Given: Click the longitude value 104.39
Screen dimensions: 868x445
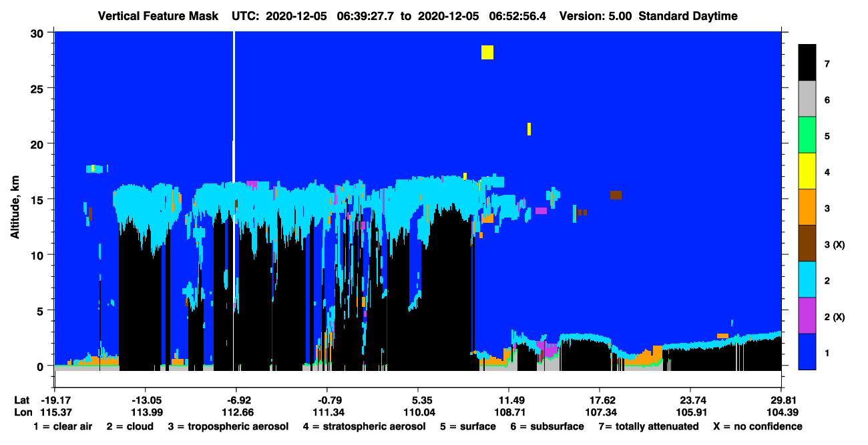Looking at the screenshot, I should point(782,412).
